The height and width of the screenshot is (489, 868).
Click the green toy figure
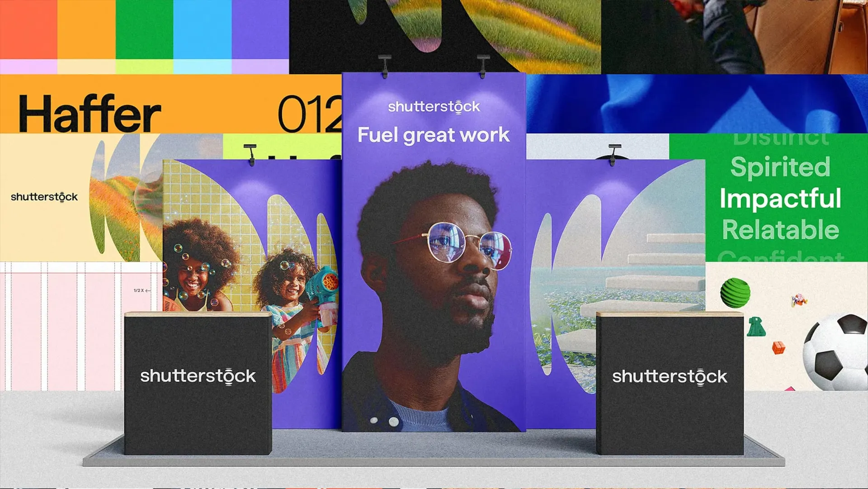[x=756, y=327]
